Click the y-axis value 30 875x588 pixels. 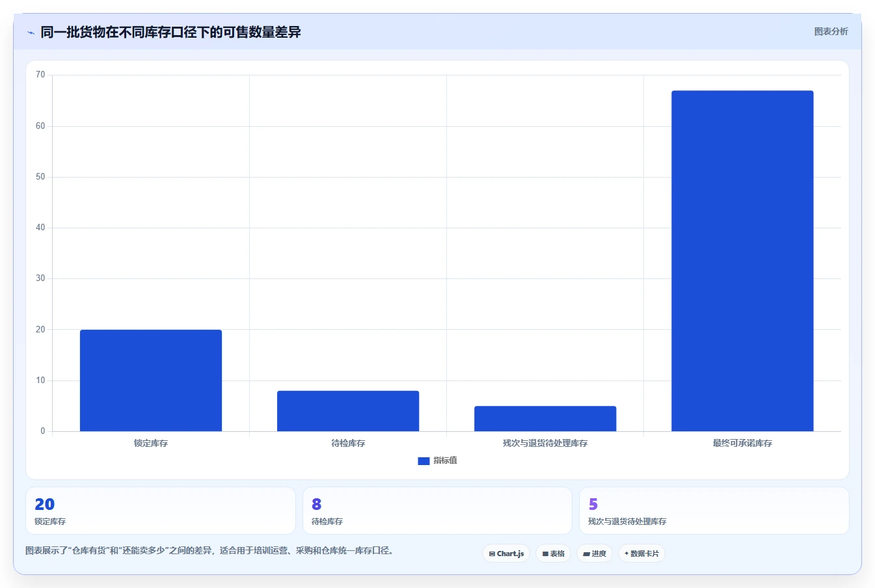pyautogui.click(x=40, y=278)
